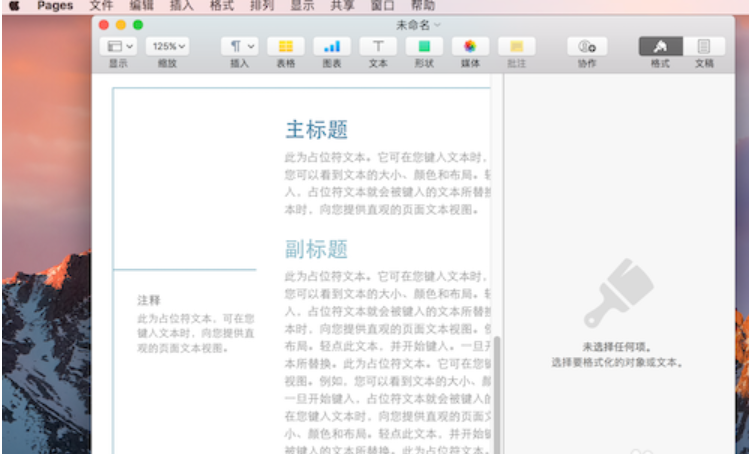The height and width of the screenshot is (454, 749).
Task: Open the 媒体 media icon
Action: [x=470, y=46]
